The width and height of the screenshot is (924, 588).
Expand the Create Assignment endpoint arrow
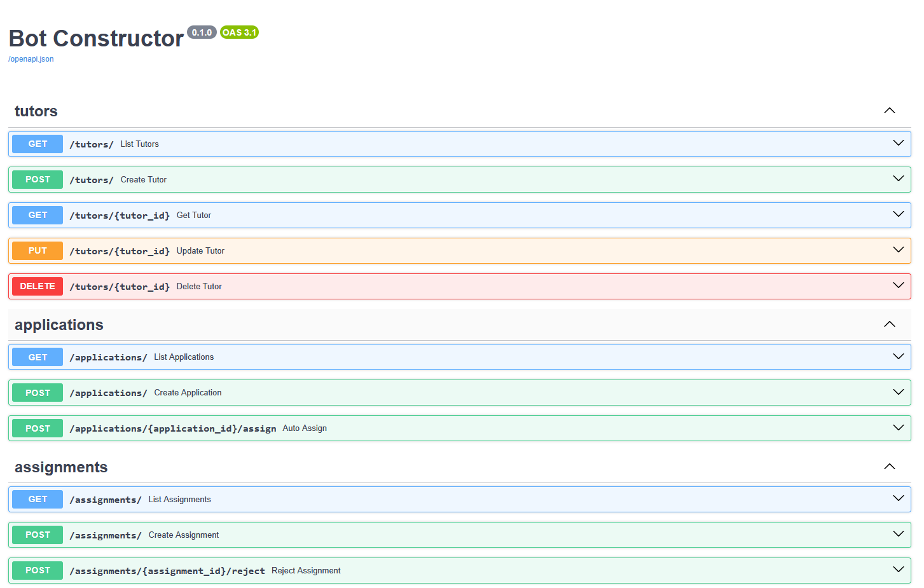click(x=898, y=534)
